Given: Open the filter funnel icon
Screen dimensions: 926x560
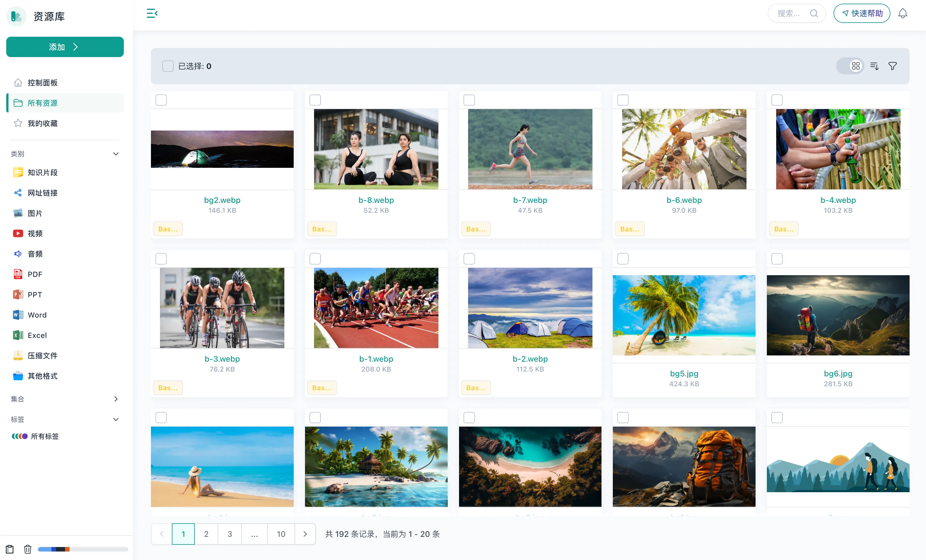Looking at the screenshot, I should point(892,66).
